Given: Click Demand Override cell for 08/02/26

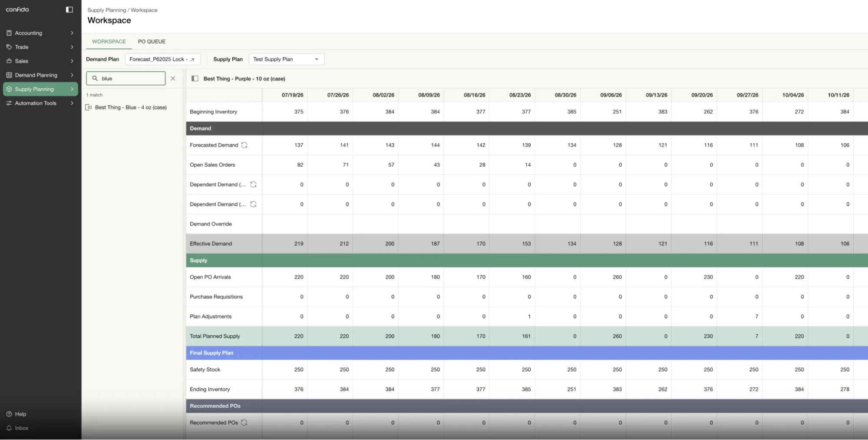Looking at the screenshot, I should click(x=376, y=224).
